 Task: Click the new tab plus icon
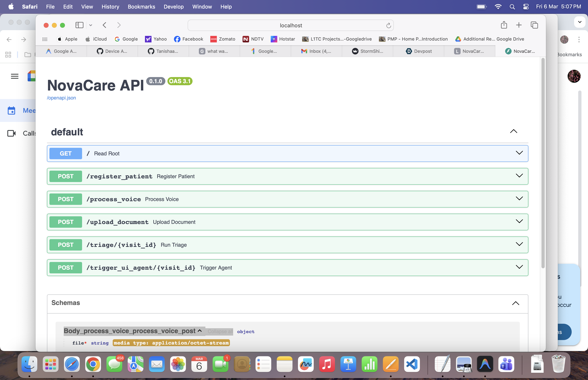[x=519, y=25]
